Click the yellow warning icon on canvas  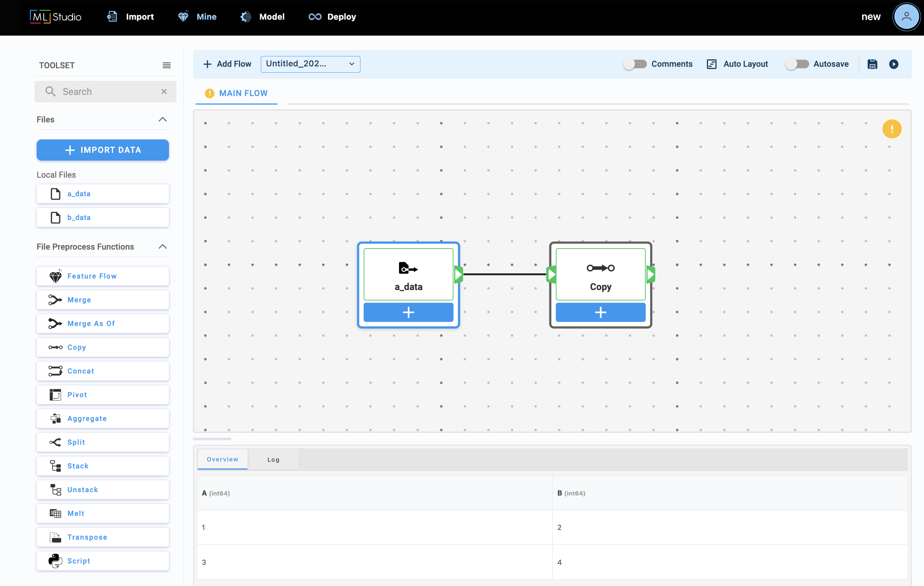click(x=891, y=129)
